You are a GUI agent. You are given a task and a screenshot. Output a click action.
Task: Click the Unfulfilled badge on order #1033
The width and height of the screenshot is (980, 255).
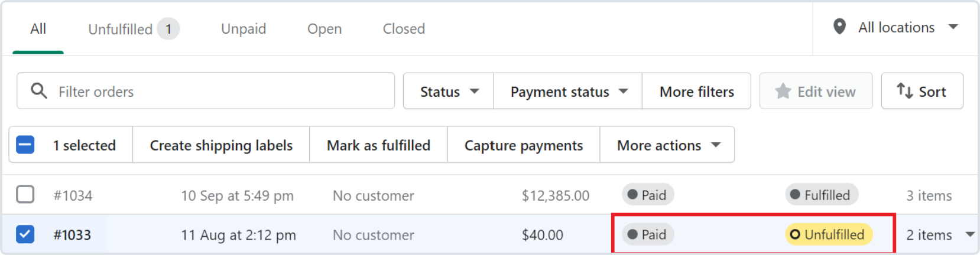pyautogui.click(x=829, y=234)
